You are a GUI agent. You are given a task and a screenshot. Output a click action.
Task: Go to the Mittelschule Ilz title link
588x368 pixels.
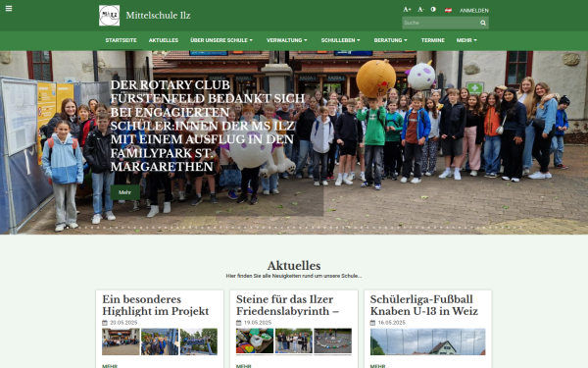point(158,16)
